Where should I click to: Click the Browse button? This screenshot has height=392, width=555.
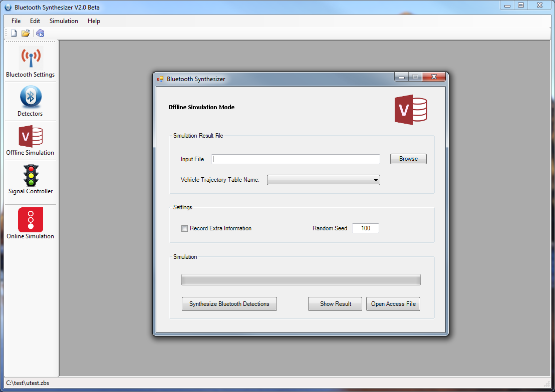point(408,159)
